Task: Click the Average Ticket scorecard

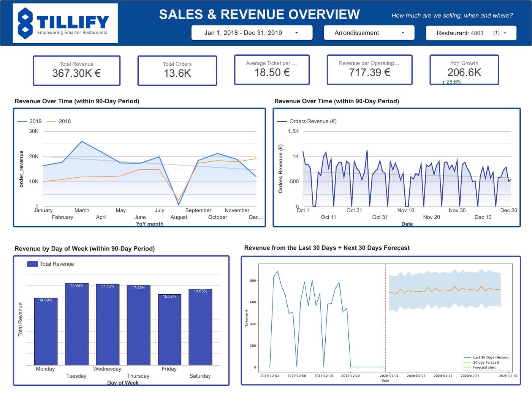Action: (272, 70)
